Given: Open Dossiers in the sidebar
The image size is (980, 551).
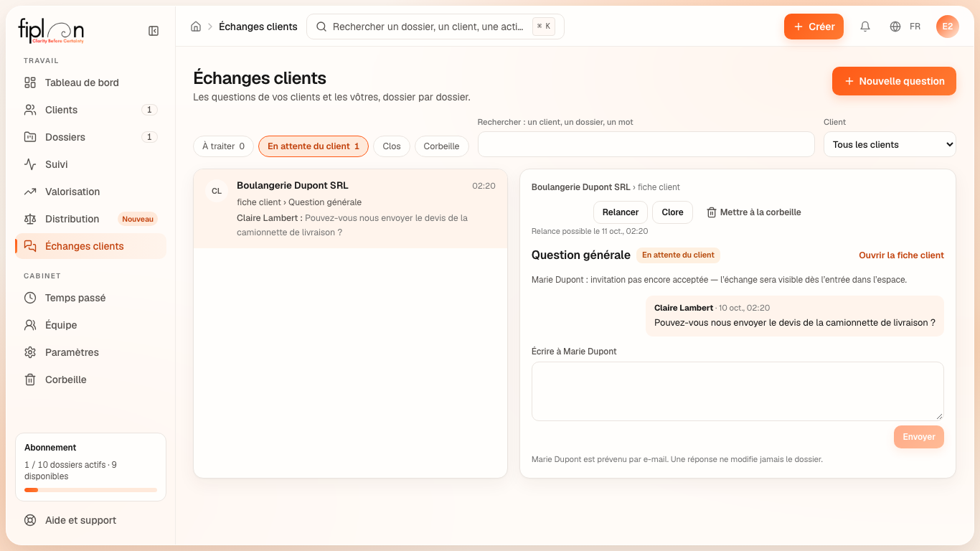Looking at the screenshot, I should (90, 137).
